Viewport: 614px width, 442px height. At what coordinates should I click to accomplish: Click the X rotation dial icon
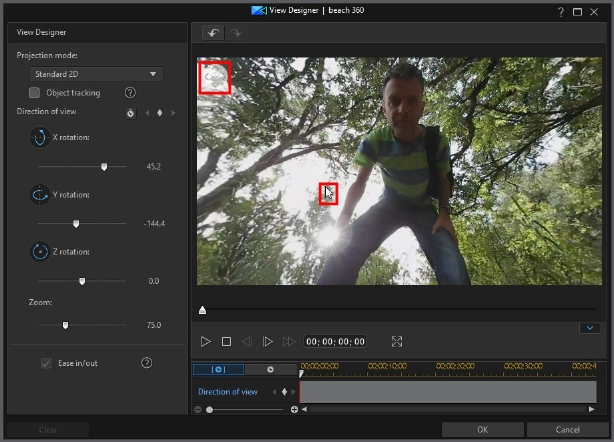point(40,137)
